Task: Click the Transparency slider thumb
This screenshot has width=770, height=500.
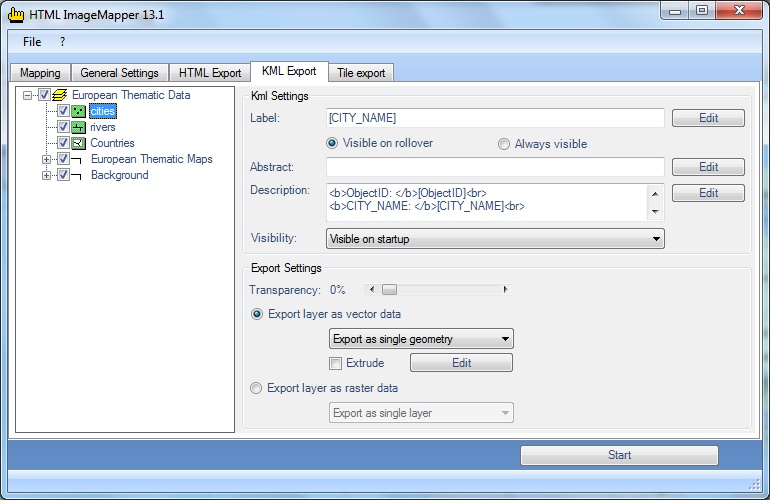Action: pos(389,290)
